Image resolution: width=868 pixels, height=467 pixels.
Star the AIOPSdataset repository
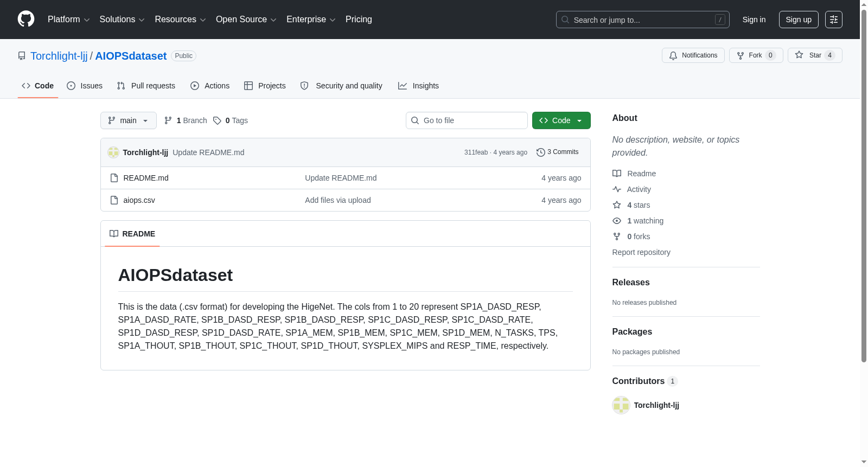815,55
